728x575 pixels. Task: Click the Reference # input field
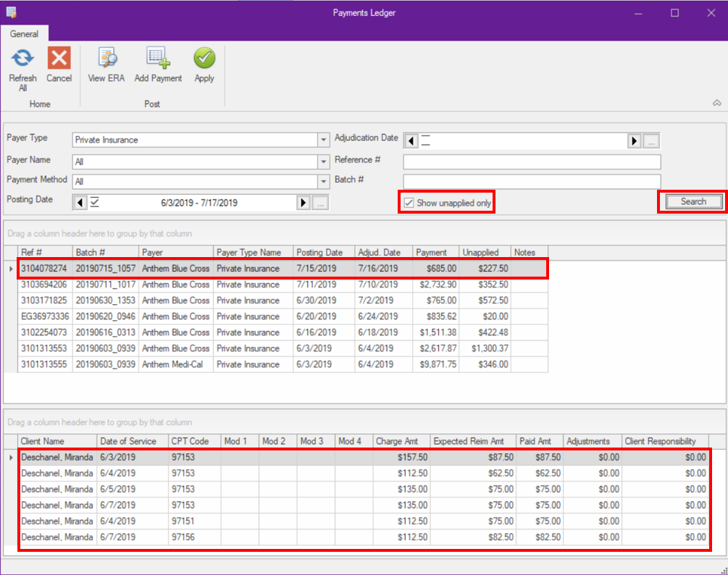pos(532,161)
